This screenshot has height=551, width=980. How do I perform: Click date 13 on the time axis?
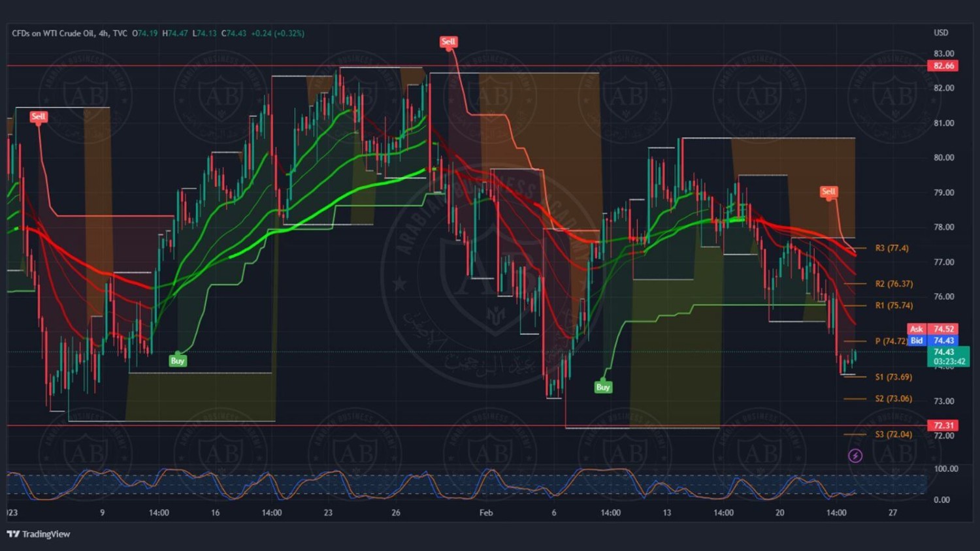pos(666,513)
